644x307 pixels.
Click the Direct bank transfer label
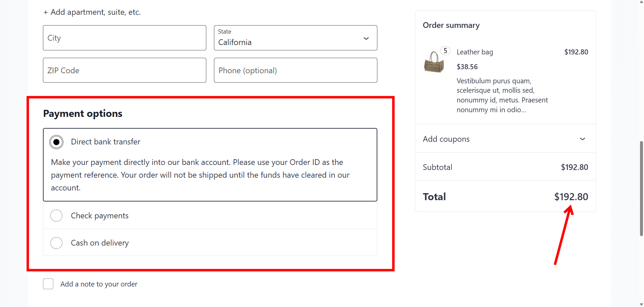click(106, 142)
